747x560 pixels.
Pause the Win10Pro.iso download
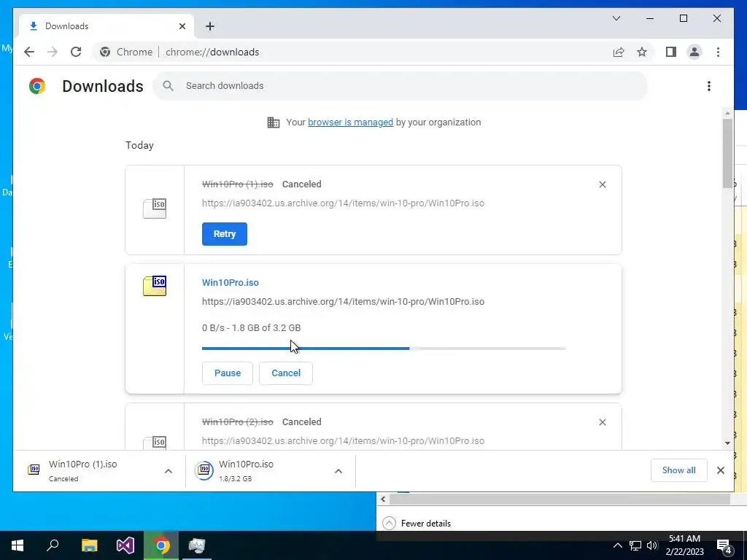[x=228, y=373]
